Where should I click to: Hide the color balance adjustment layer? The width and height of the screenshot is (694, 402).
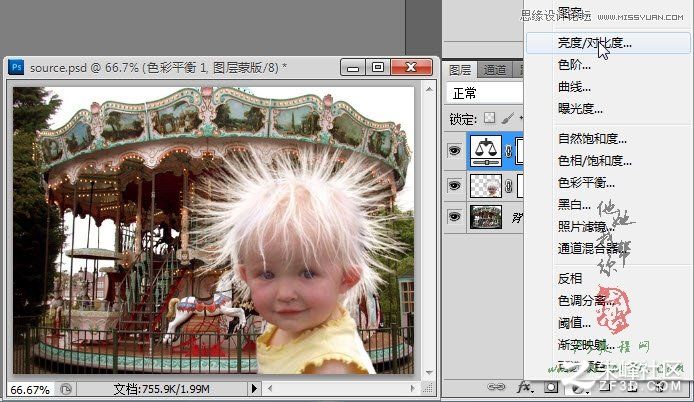tap(454, 151)
